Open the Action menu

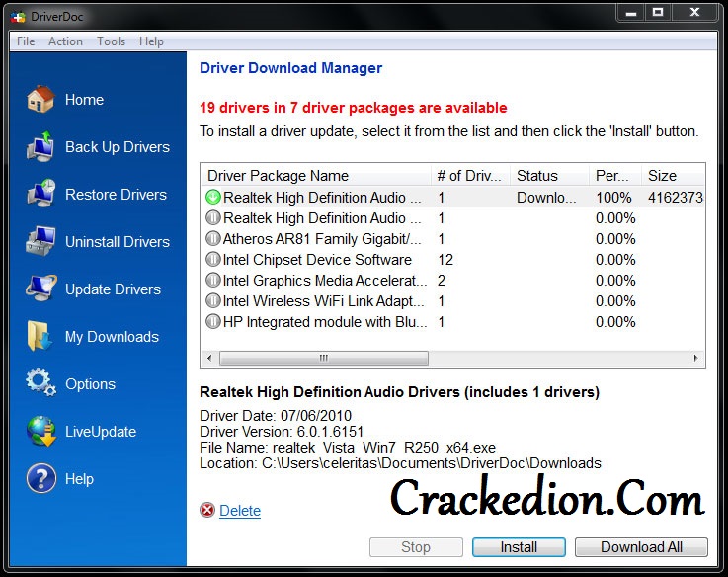[x=65, y=41]
